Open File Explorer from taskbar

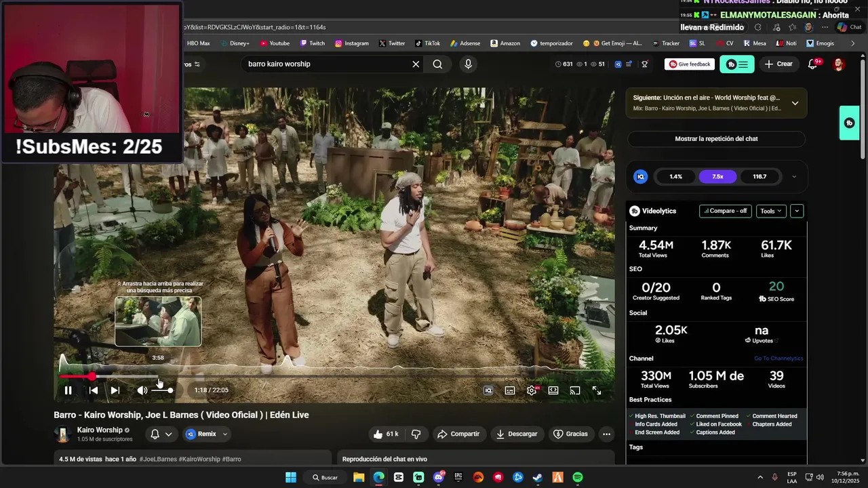click(359, 477)
